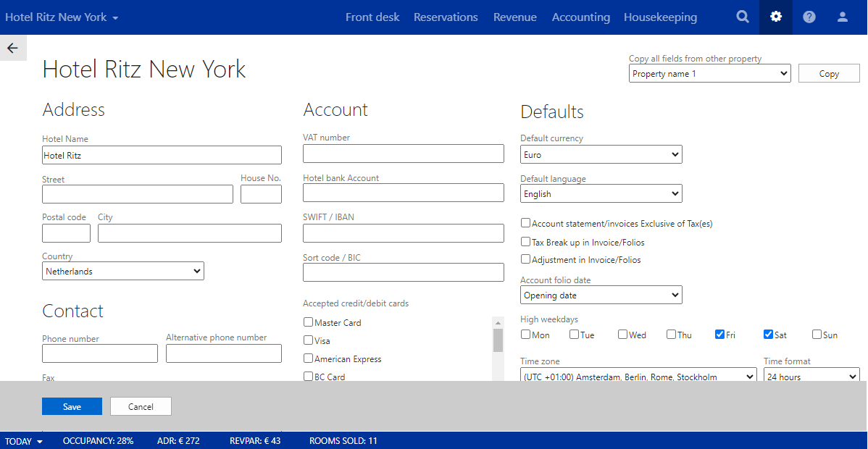Expand the TODAY status bar dropdown
Image resolution: width=868 pixels, height=449 pixels.
pyautogui.click(x=24, y=441)
